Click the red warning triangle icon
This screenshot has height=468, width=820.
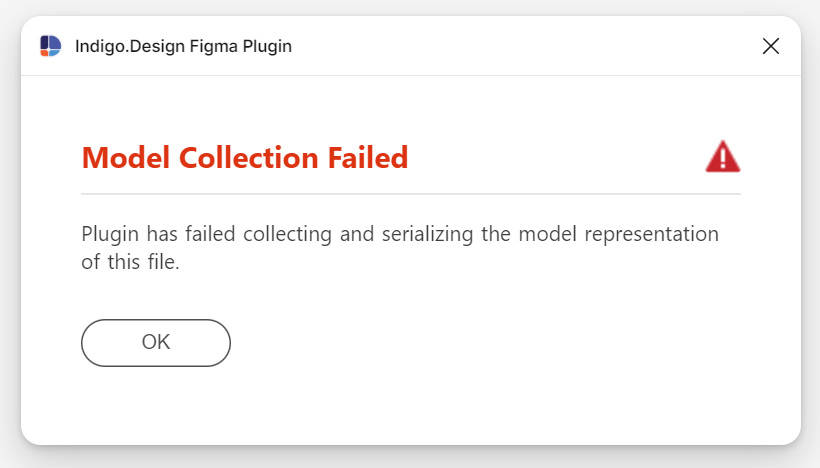pyautogui.click(x=723, y=156)
